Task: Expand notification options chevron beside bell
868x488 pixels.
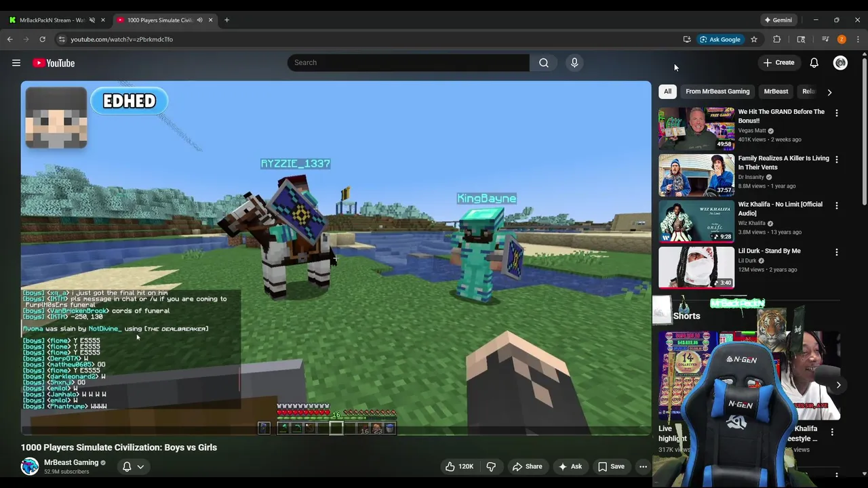Action: click(140, 466)
